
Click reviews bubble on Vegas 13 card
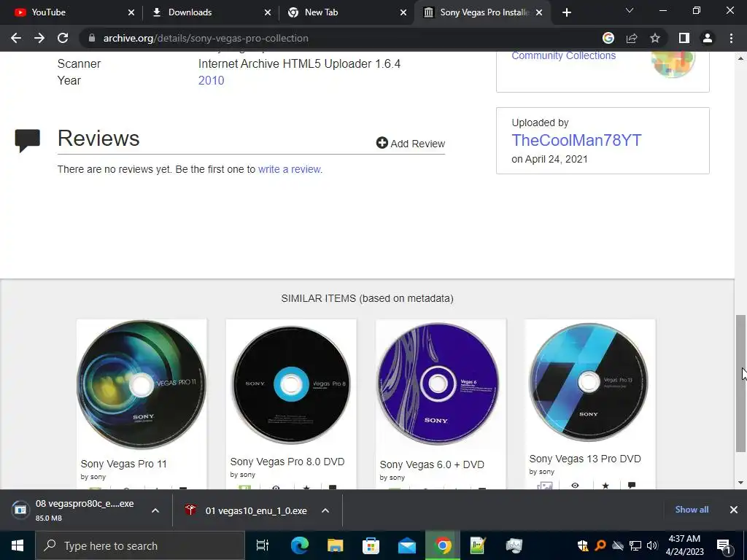[632, 485]
